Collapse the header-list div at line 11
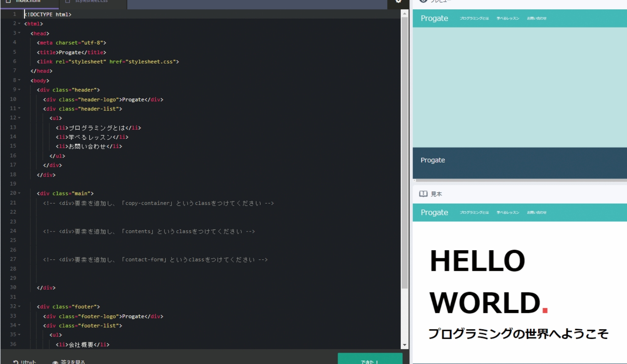 [19, 108]
